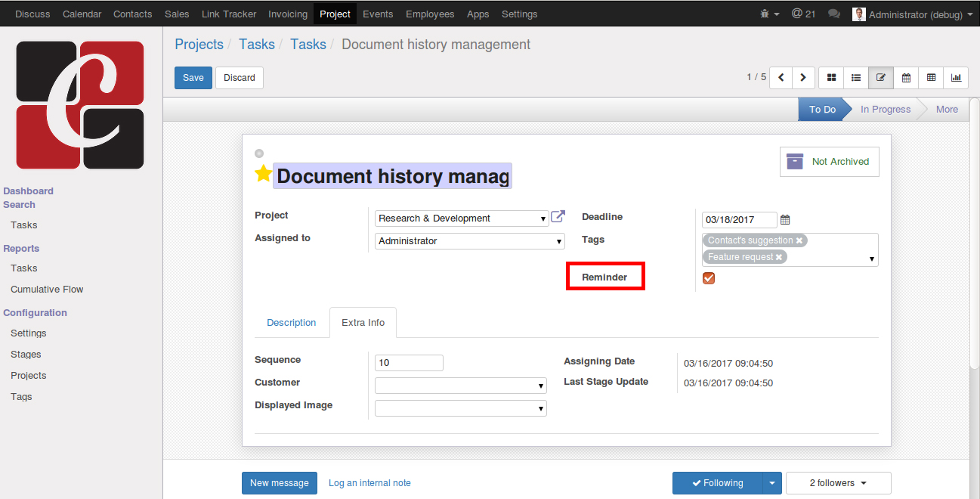This screenshot has width=980, height=499.
Task: Switch to kanban view
Action: tap(832, 78)
